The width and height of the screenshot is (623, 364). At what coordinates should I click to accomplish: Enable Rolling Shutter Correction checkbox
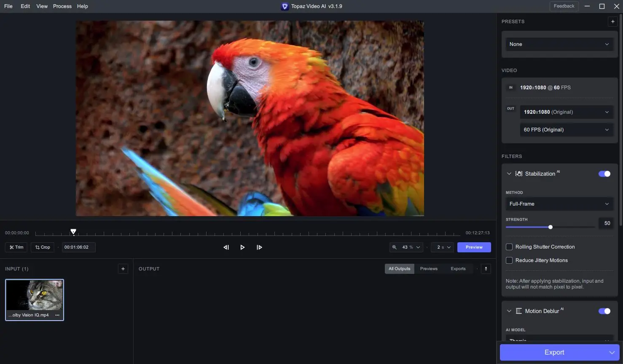point(509,247)
